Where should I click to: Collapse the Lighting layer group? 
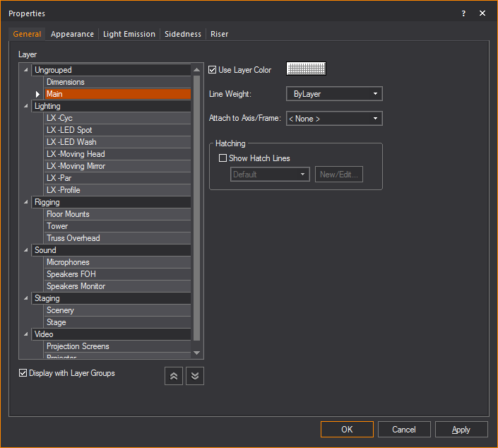pyautogui.click(x=26, y=106)
